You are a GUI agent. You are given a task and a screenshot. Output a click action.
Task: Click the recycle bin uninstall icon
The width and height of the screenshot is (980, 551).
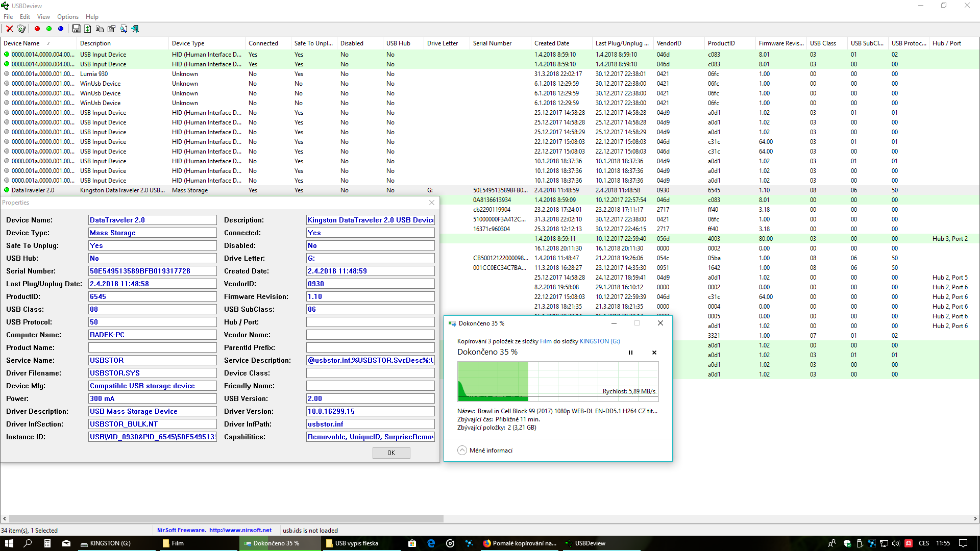tap(21, 29)
